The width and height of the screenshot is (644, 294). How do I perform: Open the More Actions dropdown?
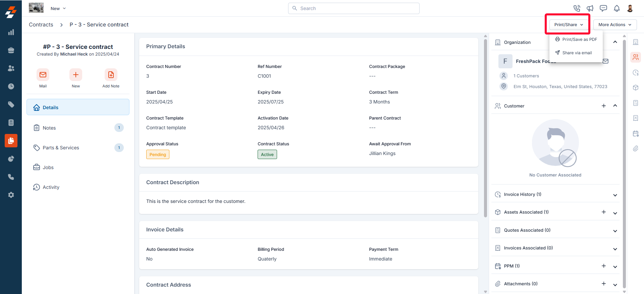tap(615, 25)
